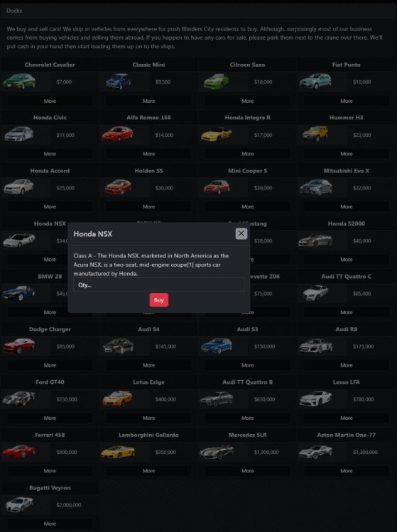Click the green Chevrolet Cavalier car image

pos(19,82)
